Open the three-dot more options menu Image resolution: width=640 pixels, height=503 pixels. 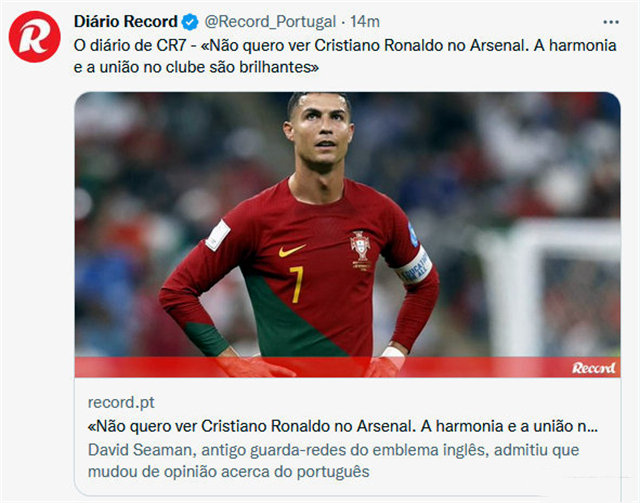coord(611,22)
